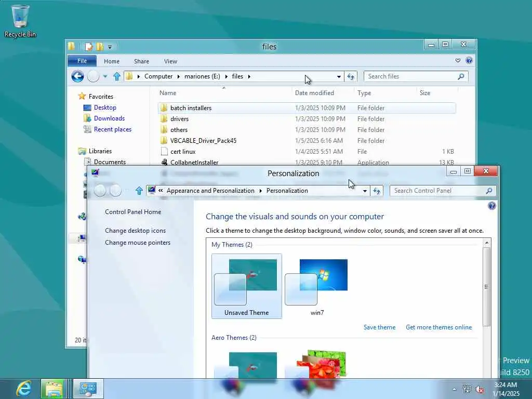Click arrow after Appearance and Personalization breadcrumb
Image resolution: width=532 pixels, height=399 pixels.
pos(261,191)
